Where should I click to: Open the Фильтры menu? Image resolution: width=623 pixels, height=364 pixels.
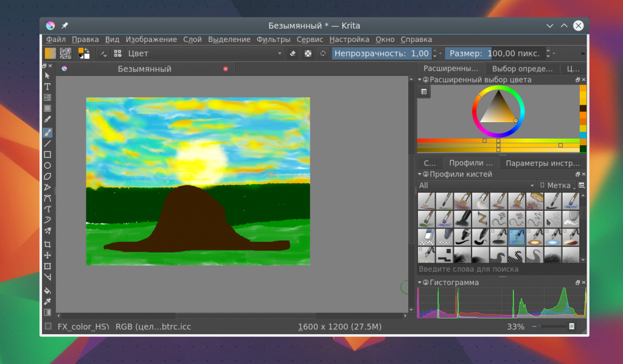(273, 39)
